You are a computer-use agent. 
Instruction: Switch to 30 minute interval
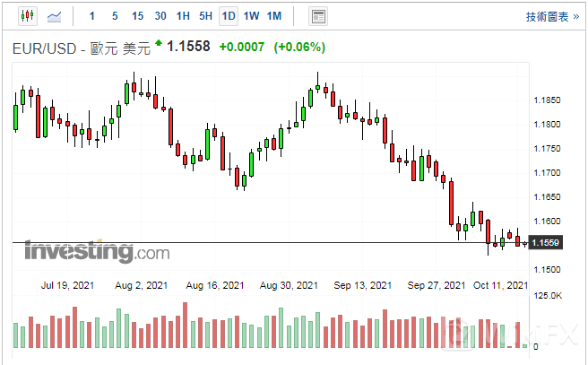pyautogui.click(x=160, y=16)
